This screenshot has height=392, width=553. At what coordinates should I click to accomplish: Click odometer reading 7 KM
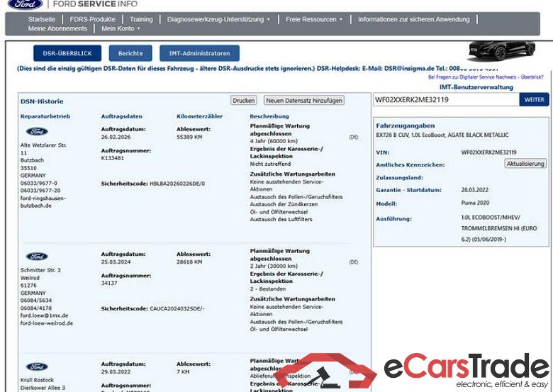click(x=183, y=372)
